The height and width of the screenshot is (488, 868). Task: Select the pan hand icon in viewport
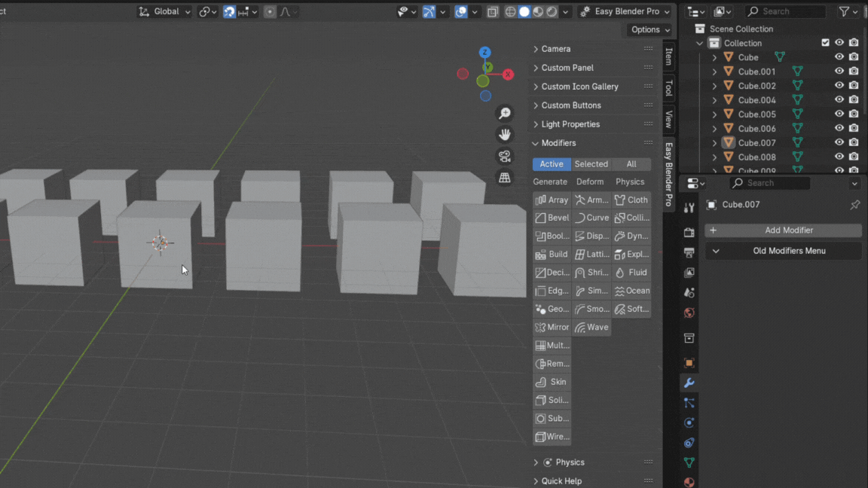(x=504, y=135)
